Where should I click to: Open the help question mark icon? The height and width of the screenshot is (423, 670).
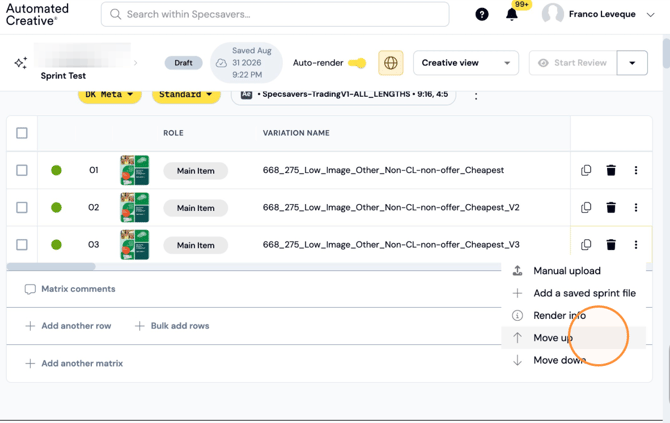pos(482,15)
